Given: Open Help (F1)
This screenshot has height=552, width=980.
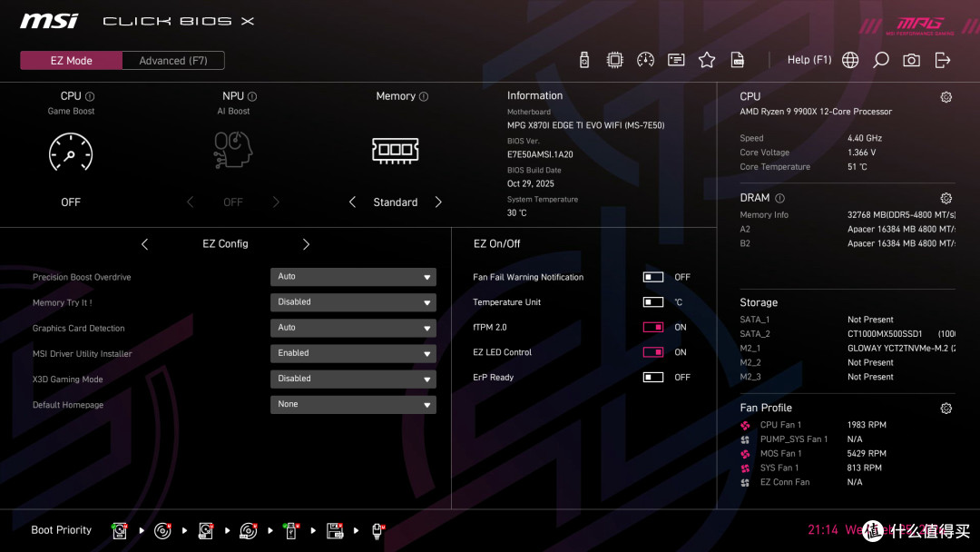Looking at the screenshot, I should pos(809,60).
